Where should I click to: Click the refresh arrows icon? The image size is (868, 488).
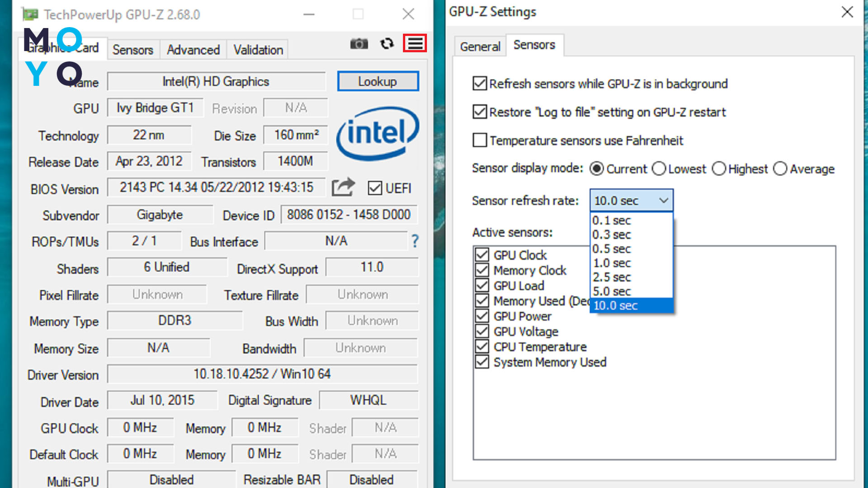click(x=387, y=44)
